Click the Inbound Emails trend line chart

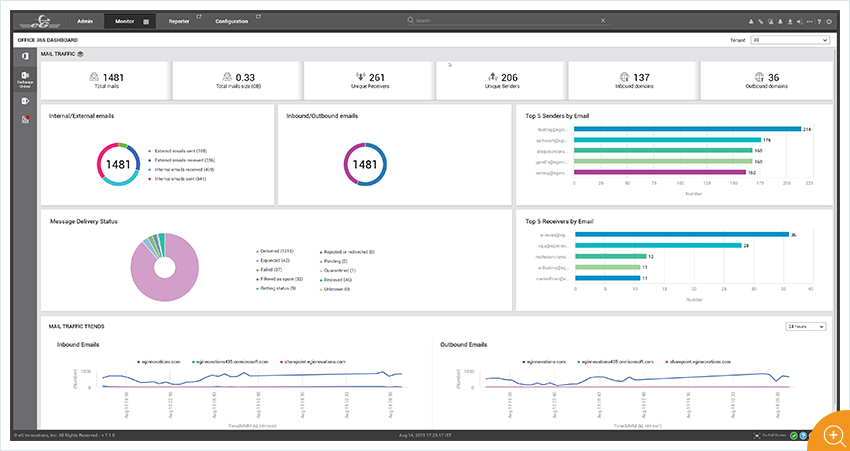(252, 379)
